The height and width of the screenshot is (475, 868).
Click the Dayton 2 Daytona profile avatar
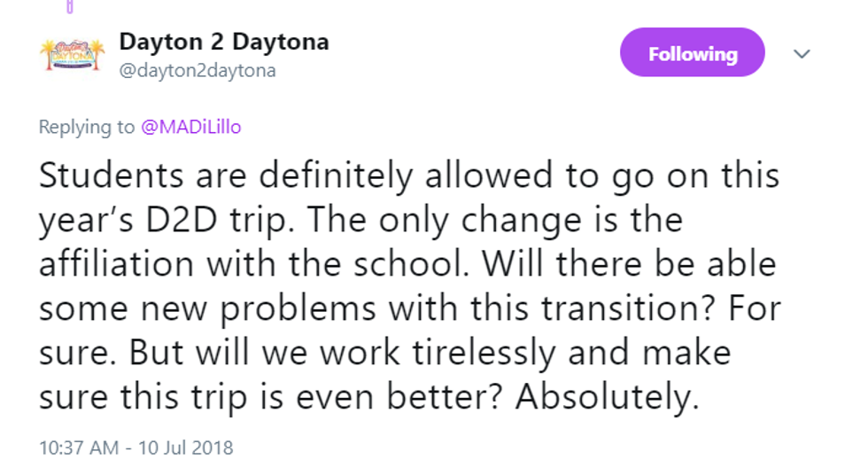tap(72, 55)
